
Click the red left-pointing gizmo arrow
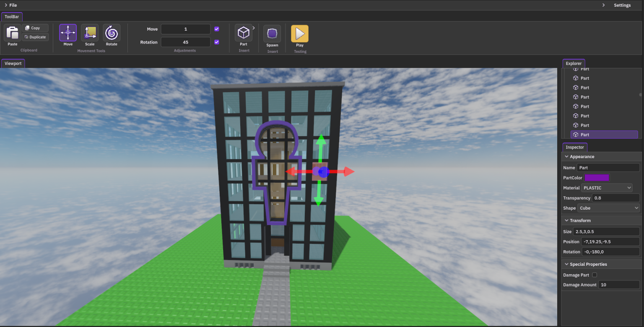click(299, 171)
